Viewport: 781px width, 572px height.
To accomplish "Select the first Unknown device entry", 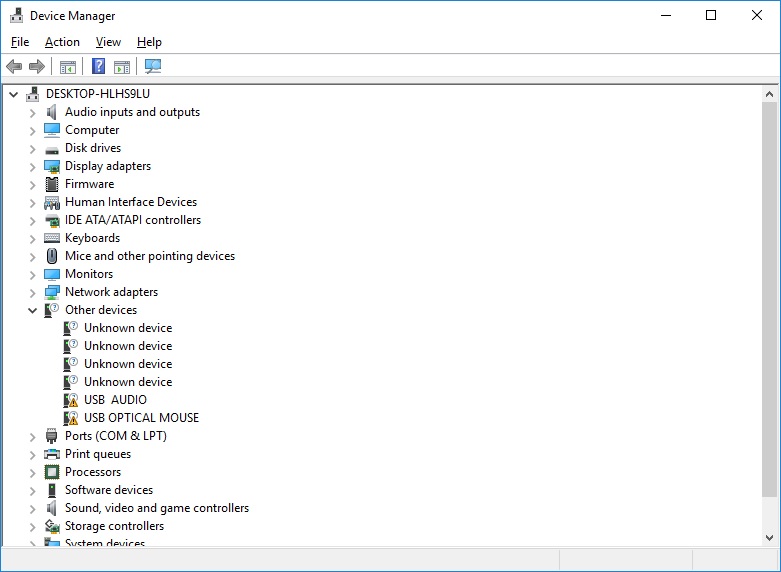I will tap(128, 328).
